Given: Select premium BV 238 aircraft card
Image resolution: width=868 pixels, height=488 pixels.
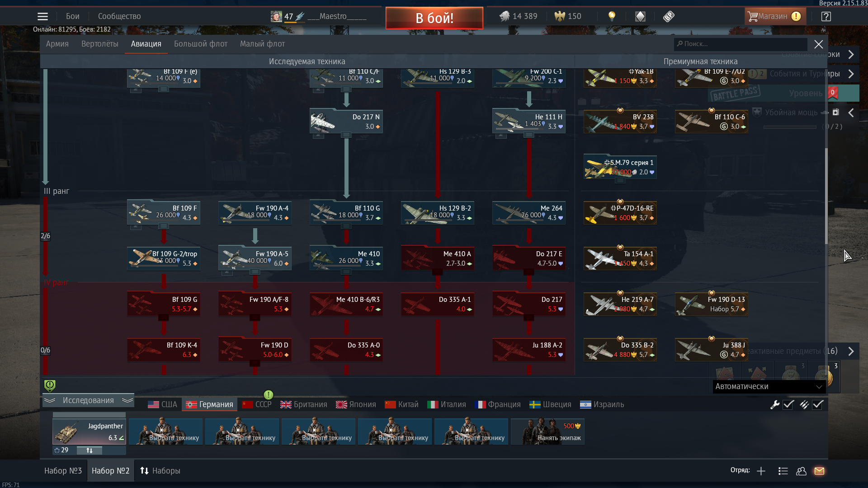Looking at the screenshot, I should tap(620, 122).
